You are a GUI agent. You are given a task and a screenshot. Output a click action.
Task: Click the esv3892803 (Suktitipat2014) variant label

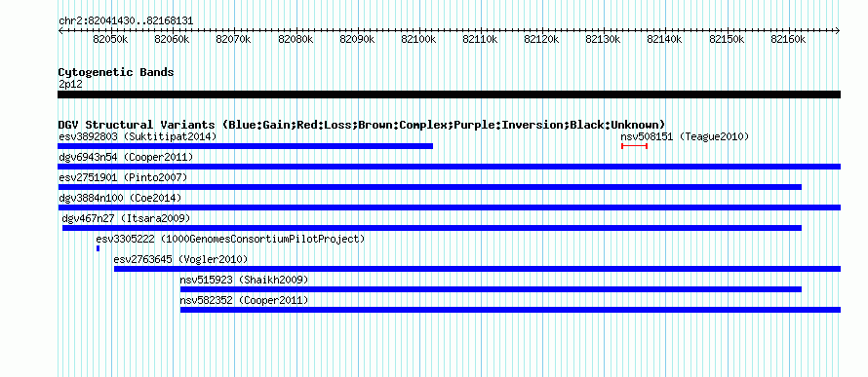click(x=138, y=136)
